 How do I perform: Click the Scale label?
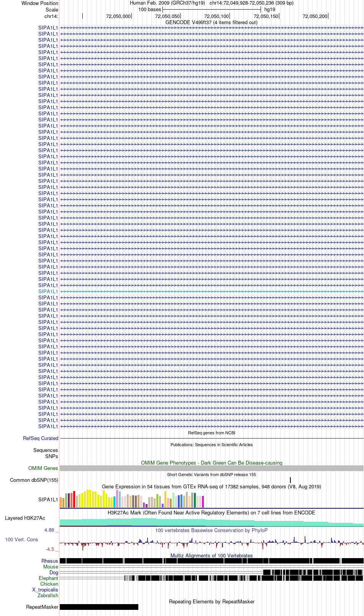[52, 10]
